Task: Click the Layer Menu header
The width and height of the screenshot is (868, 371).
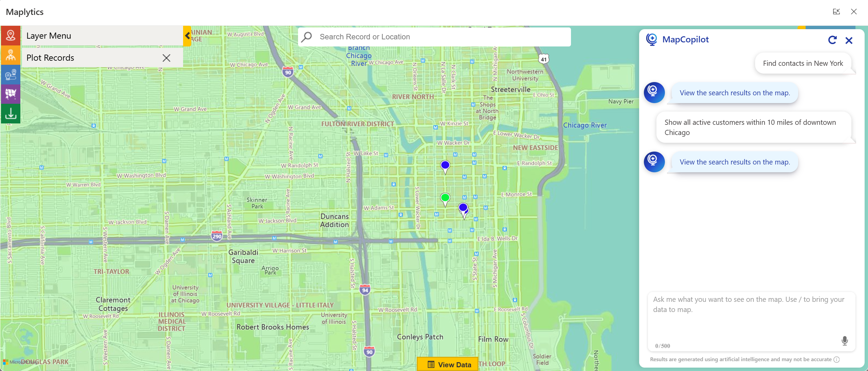Action: pos(49,35)
